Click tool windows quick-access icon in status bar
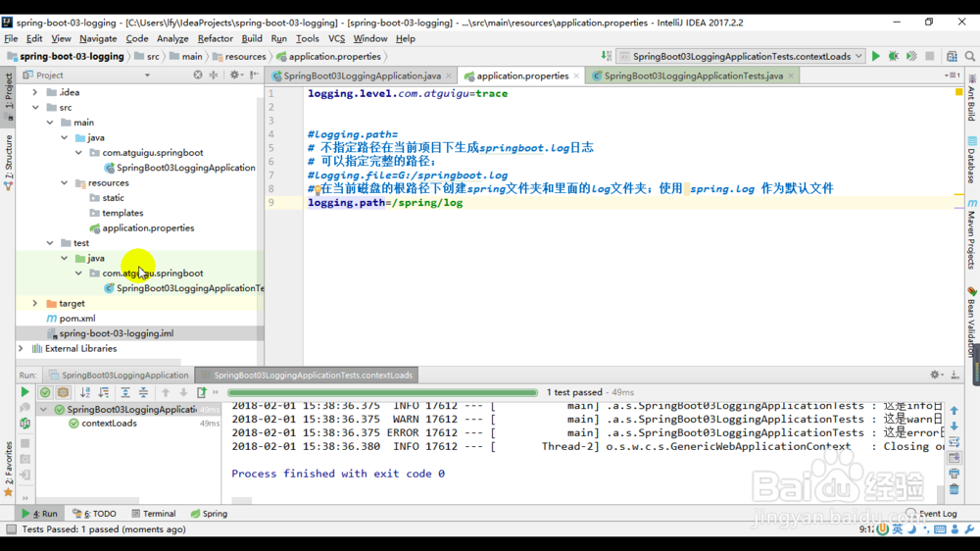This screenshot has height=551, width=980. coord(11,529)
